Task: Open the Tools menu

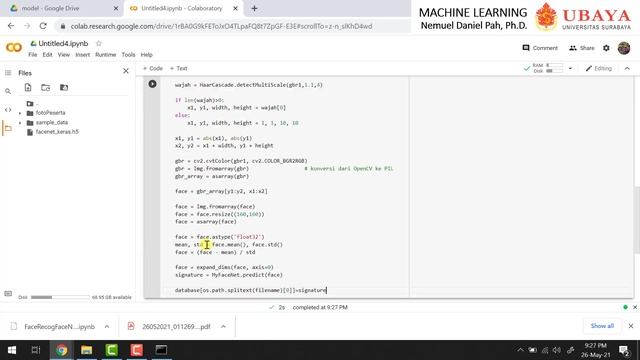Action: [x=128, y=55]
